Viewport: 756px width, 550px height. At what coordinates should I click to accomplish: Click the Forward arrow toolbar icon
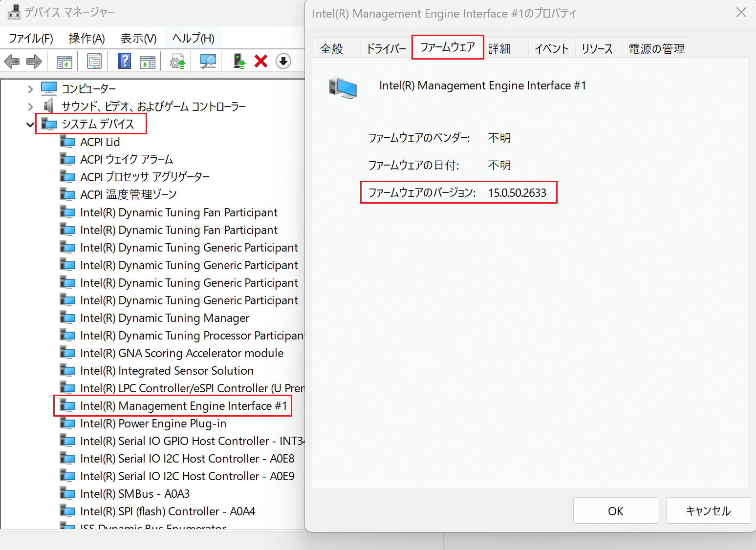tap(34, 62)
